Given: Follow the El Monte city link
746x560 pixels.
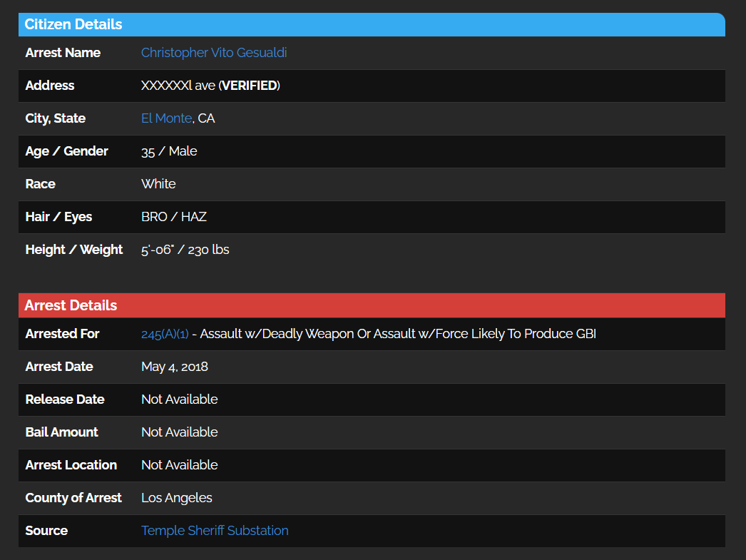Looking at the screenshot, I should 166,118.
